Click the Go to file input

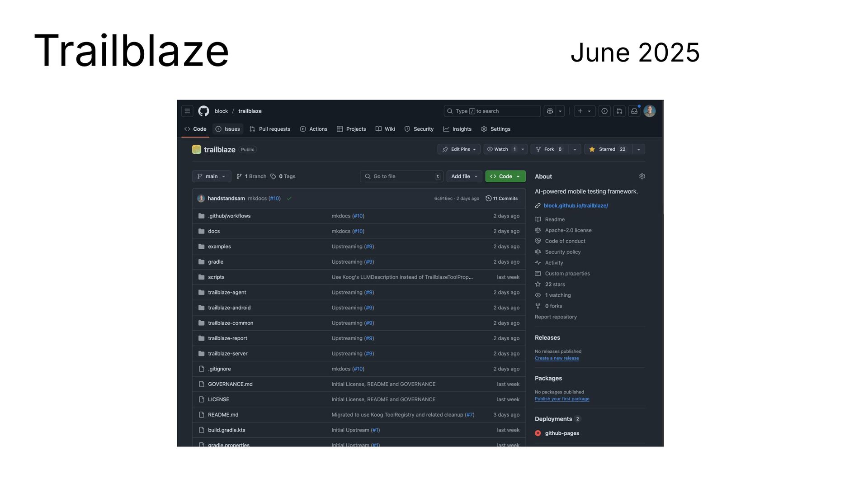(x=401, y=176)
